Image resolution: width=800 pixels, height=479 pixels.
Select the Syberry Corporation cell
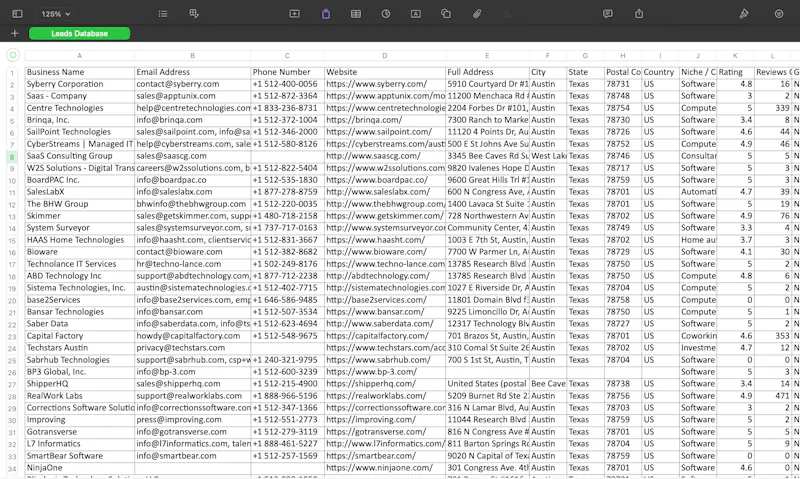click(x=80, y=84)
